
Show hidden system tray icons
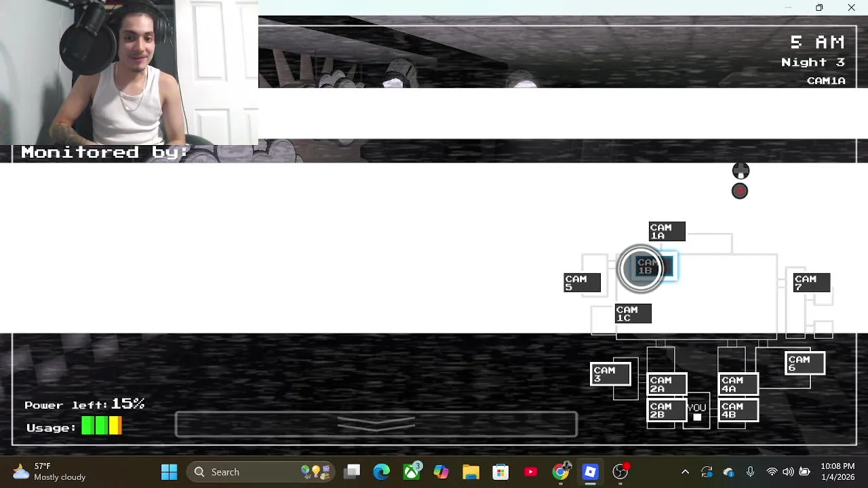685,472
